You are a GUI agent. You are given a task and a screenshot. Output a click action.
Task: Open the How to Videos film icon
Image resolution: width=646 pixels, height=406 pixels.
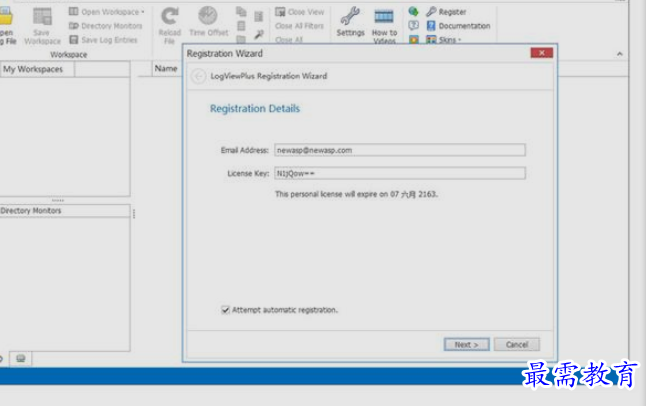pyautogui.click(x=384, y=16)
